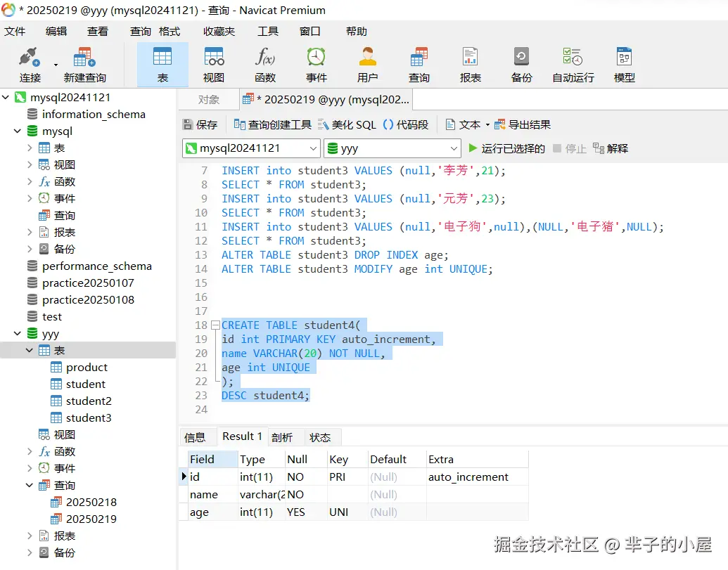Viewport: 728px width, 570px height.
Task: Select the student2 table
Action: pos(88,401)
